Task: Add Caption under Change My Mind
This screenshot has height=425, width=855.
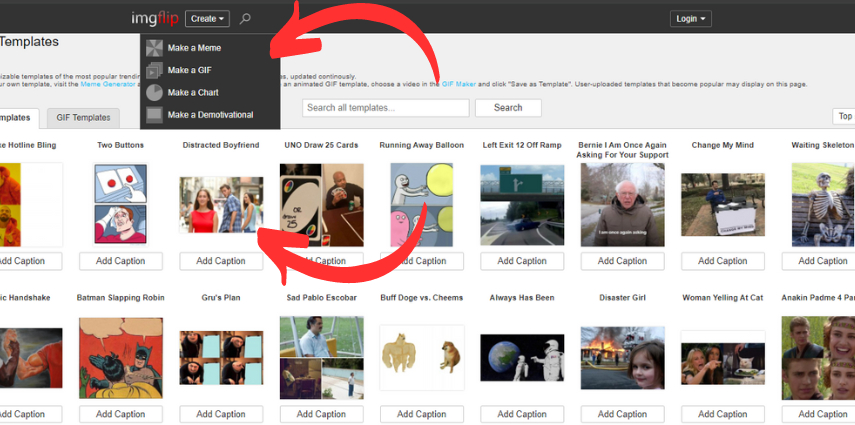Action: 722,261
